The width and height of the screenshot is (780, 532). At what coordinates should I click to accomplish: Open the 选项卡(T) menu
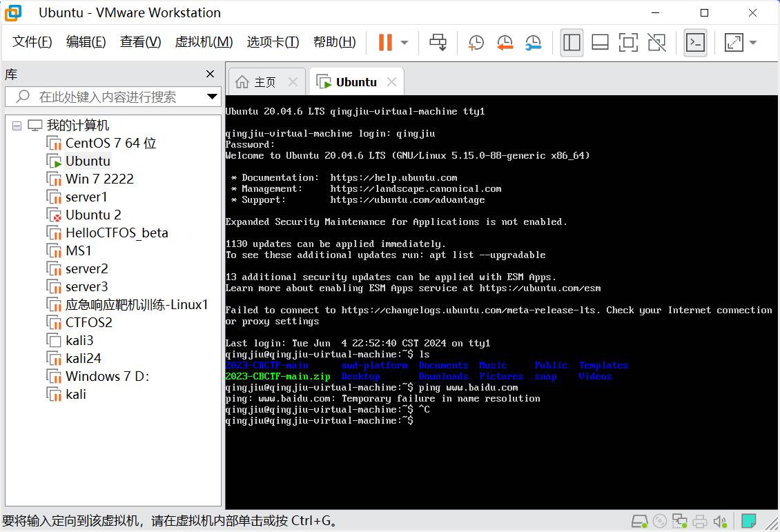coord(273,42)
